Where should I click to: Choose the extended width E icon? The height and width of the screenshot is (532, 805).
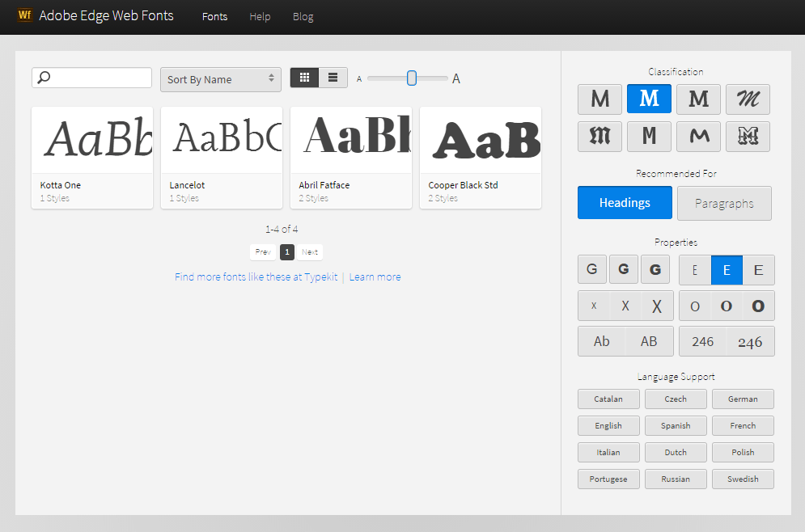coord(758,270)
